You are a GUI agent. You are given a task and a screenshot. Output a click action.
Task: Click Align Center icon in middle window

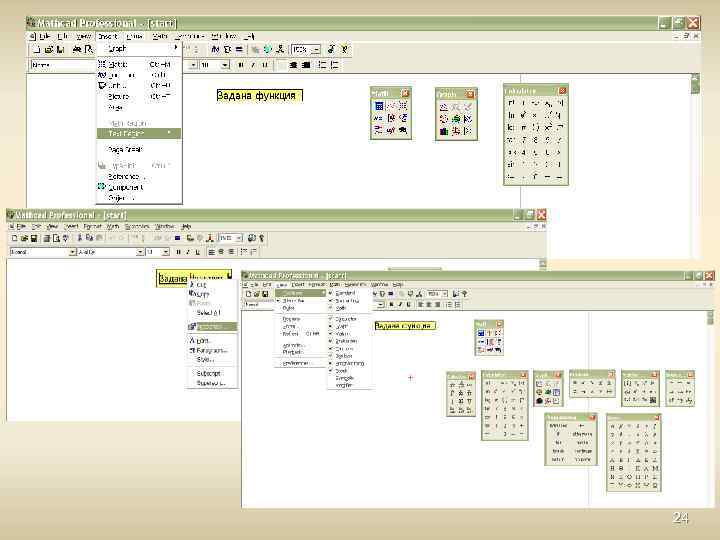point(221,252)
